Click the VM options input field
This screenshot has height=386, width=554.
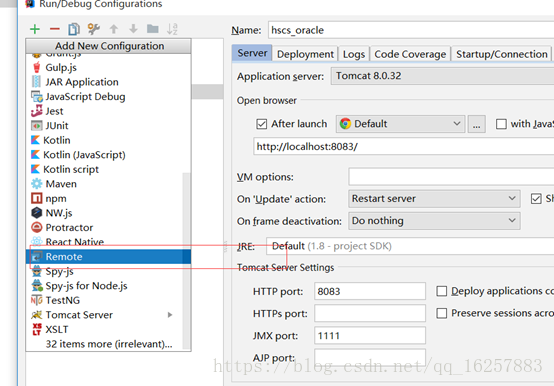[451, 177]
